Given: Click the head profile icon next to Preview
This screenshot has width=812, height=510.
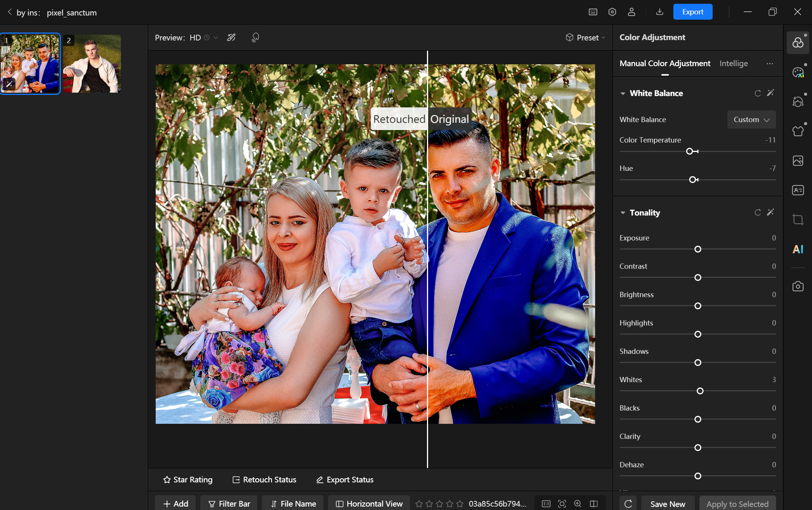Looking at the screenshot, I should tap(255, 37).
